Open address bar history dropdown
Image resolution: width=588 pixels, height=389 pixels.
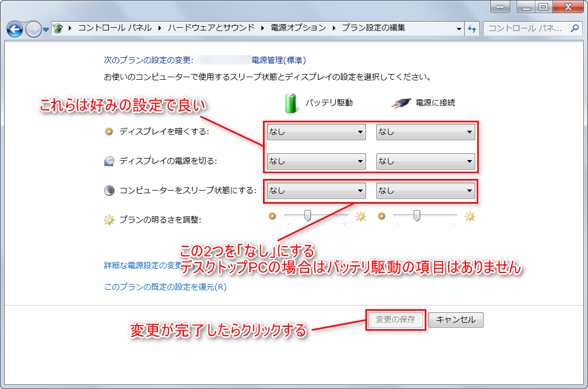coord(459,29)
